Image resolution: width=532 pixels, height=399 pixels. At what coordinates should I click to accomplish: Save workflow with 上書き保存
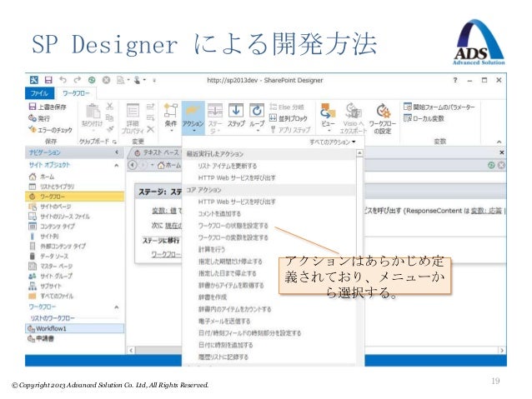(48, 107)
